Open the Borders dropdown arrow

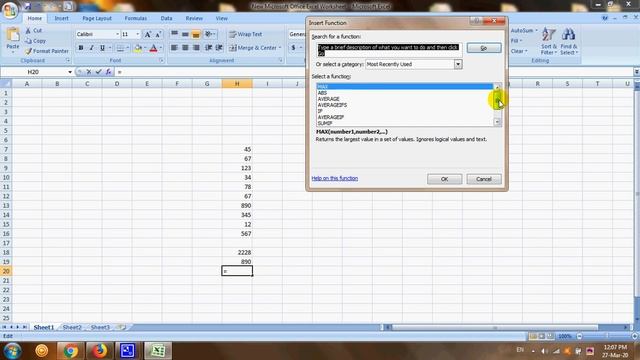pyautogui.click(x=127, y=48)
